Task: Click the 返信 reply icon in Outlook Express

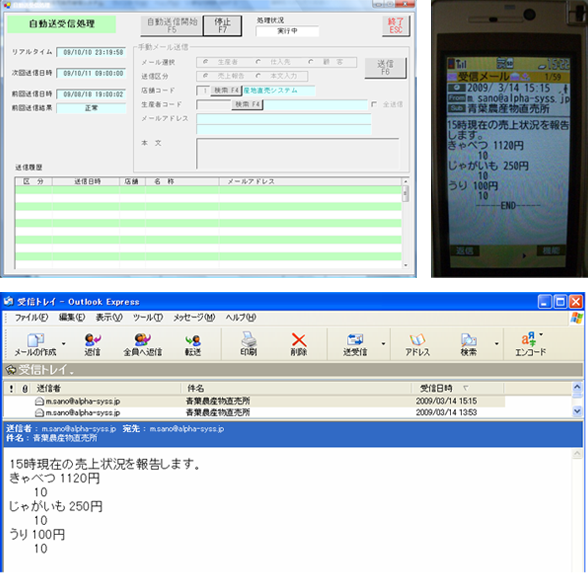Action: (92, 339)
